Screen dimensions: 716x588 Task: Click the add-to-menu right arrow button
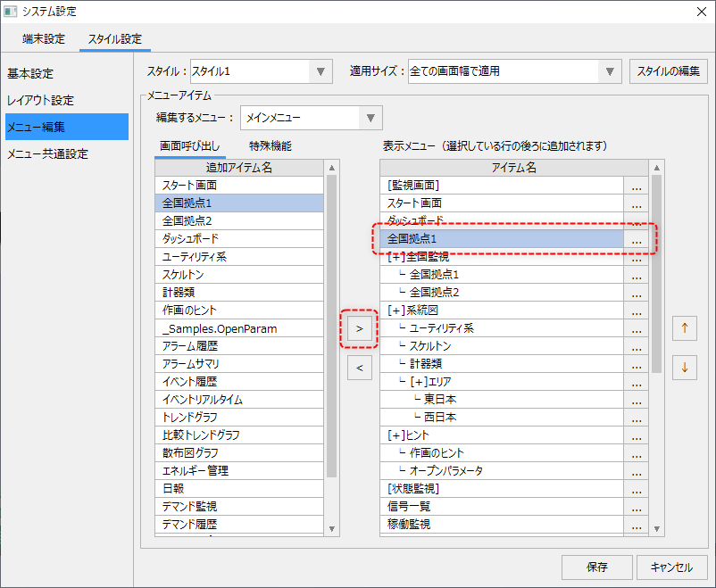[x=359, y=329]
